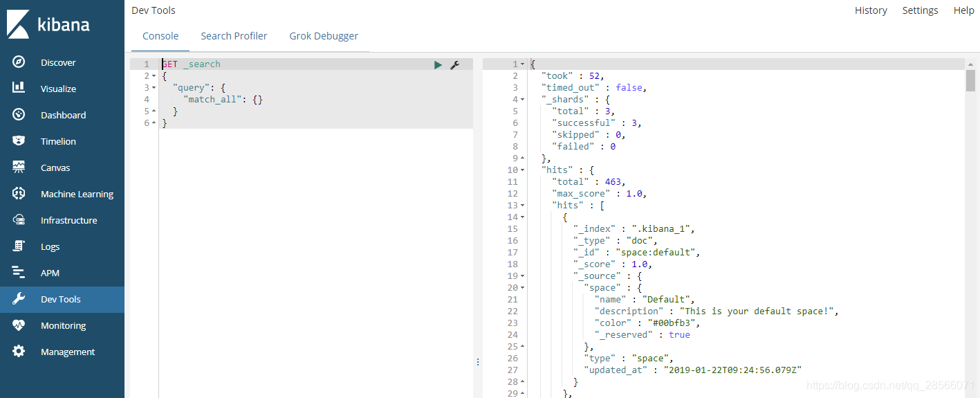Collapse outer hits fold at response line 10
980x398 pixels.
522,170
